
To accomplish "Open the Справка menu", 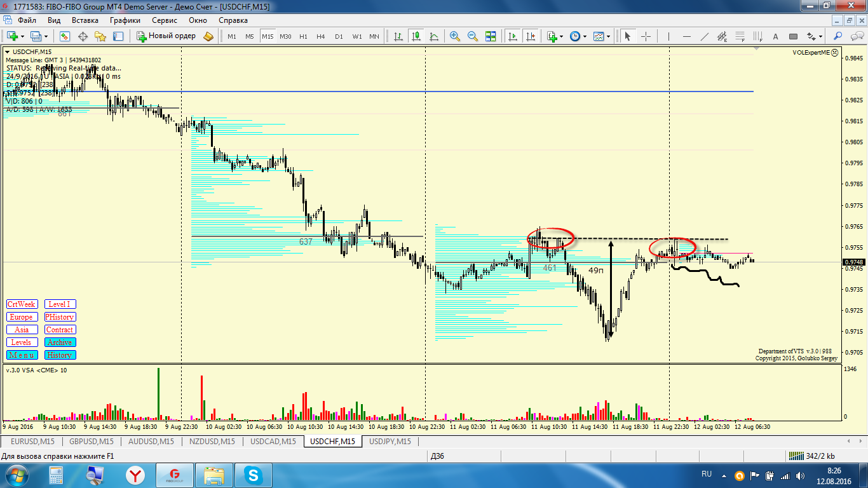I will click(233, 20).
